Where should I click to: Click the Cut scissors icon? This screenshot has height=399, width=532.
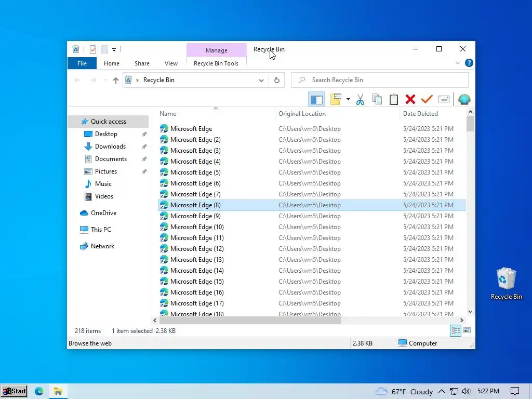point(361,99)
